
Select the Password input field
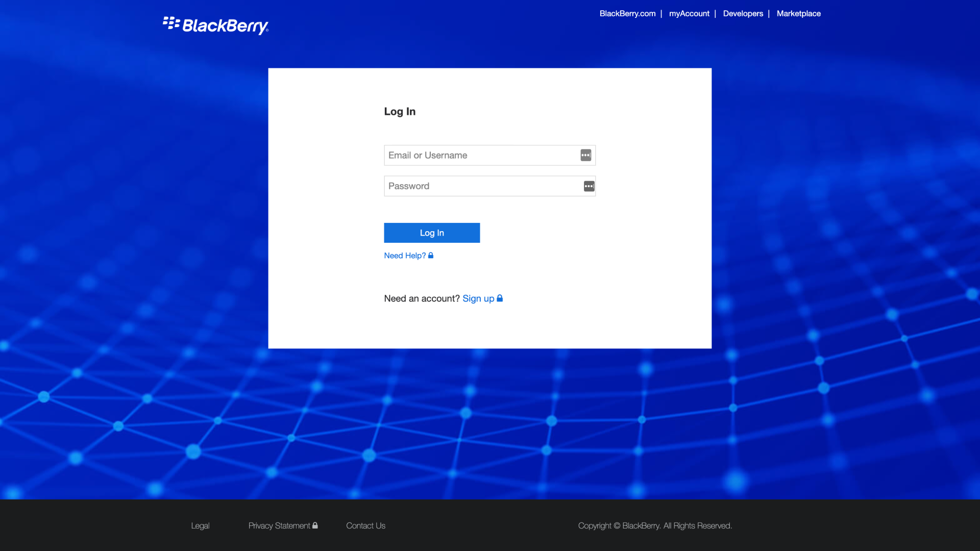[x=489, y=186]
